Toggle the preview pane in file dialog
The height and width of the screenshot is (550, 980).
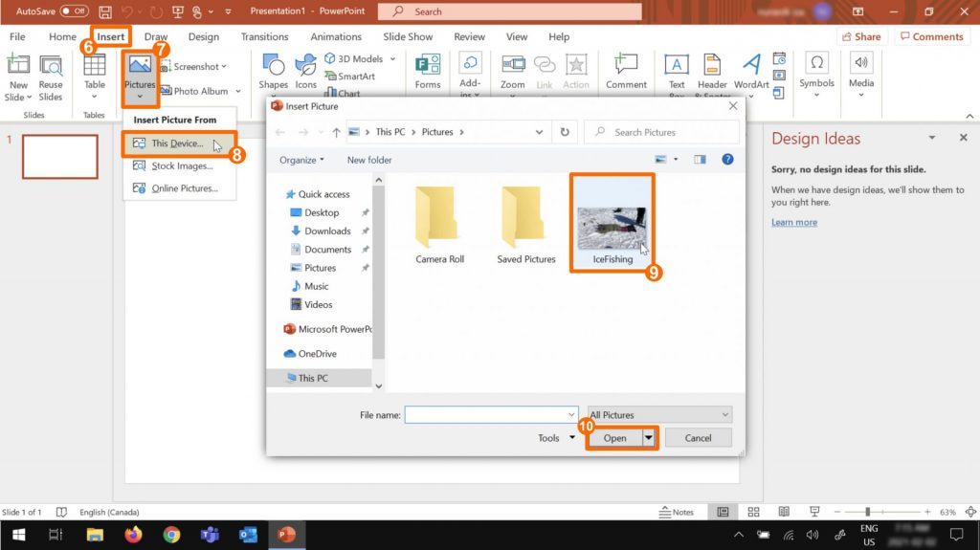pos(700,160)
